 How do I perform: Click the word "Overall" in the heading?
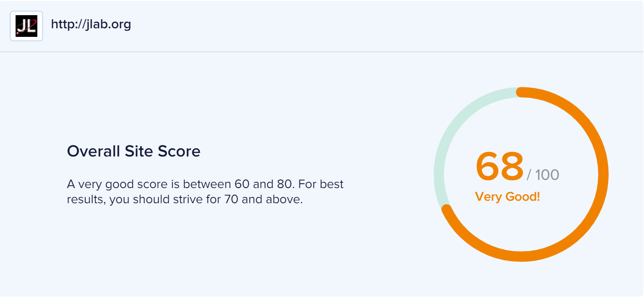(94, 151)
